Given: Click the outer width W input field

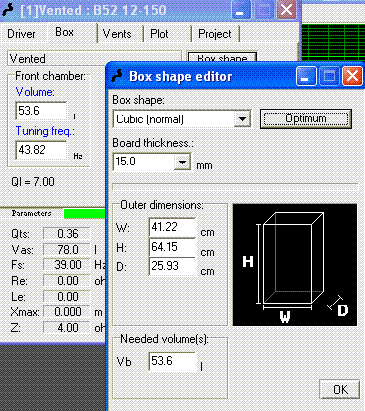Looking at the screenshot, I should [172, 227].
